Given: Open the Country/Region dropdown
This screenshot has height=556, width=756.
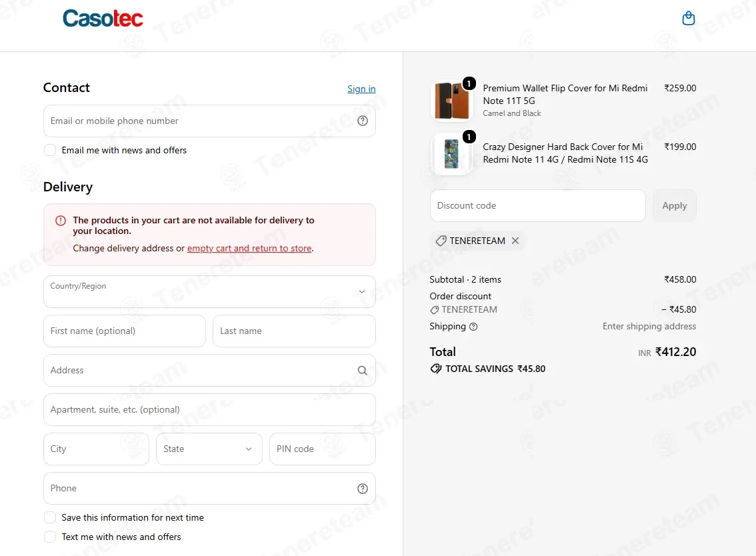Looking at the screenshot, I should pos(209,292).
